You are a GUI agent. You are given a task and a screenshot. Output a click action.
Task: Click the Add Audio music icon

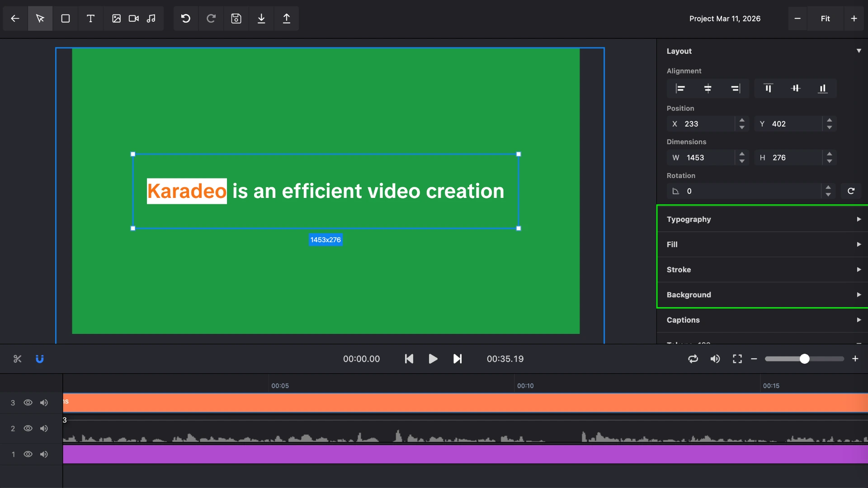tap(151, 19)
